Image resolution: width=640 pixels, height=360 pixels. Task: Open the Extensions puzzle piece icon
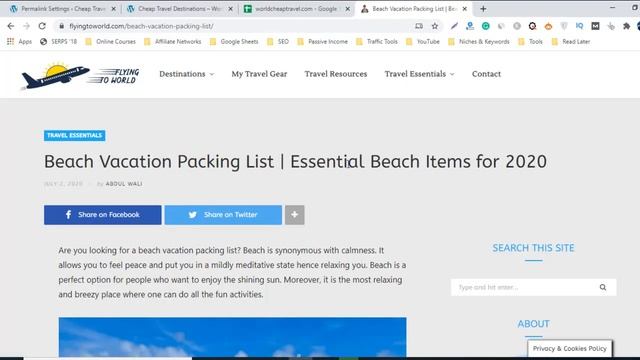pyautogui.click(x=626, y=26)
